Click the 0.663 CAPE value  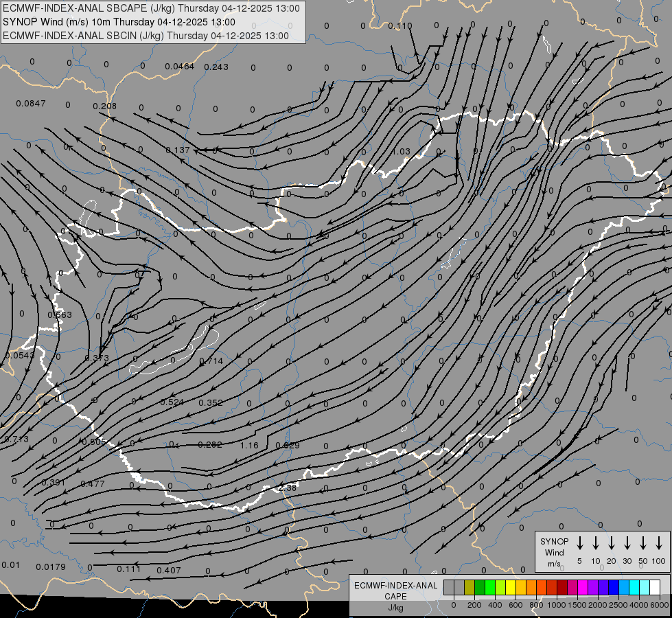click(60, 315)
